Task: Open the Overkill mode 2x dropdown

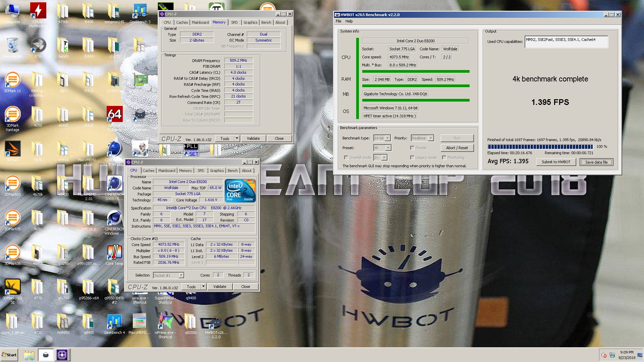Action: [x=380, y=158]
